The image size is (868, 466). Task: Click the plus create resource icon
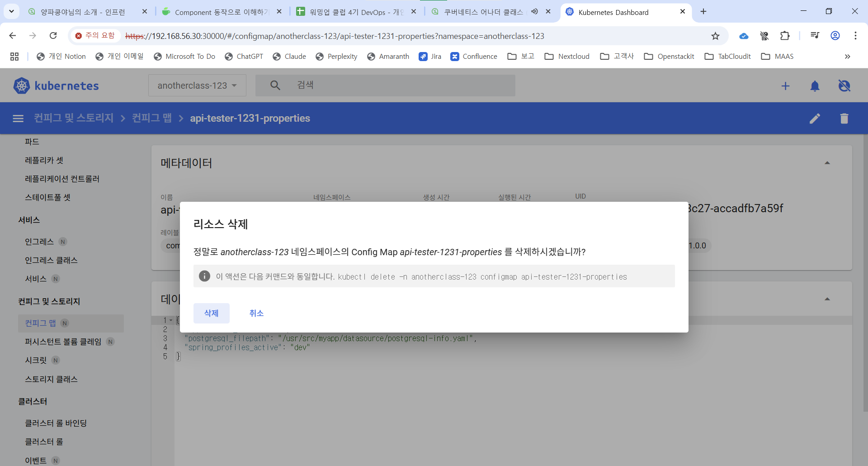tap(786, 86)
